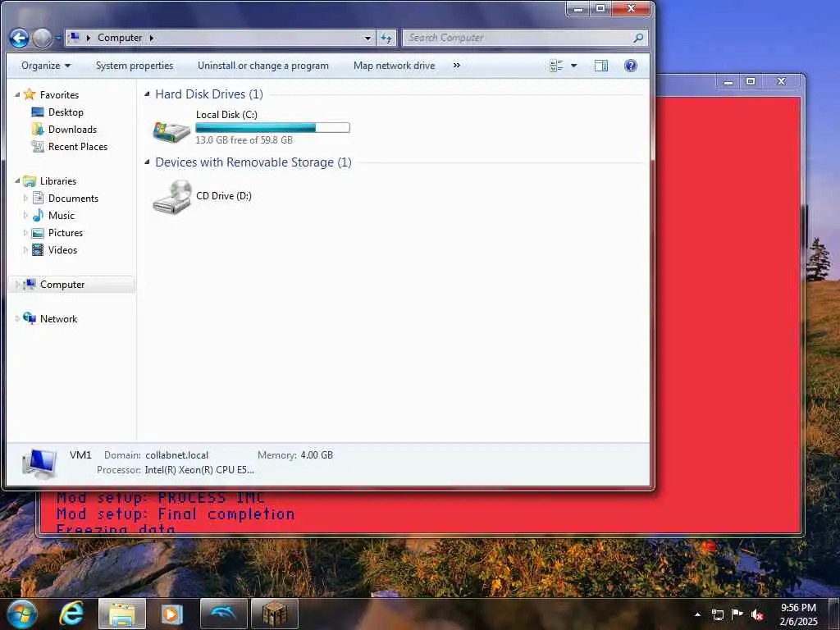The width and height of the screenshot is (840, 630).
Task: Click the collabnet.local domain value
Action: pos(177,455)
